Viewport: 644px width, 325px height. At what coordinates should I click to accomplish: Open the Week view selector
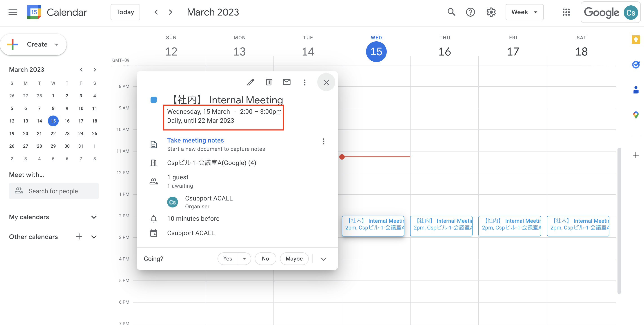pyautogui.click(x=524, y=12)
